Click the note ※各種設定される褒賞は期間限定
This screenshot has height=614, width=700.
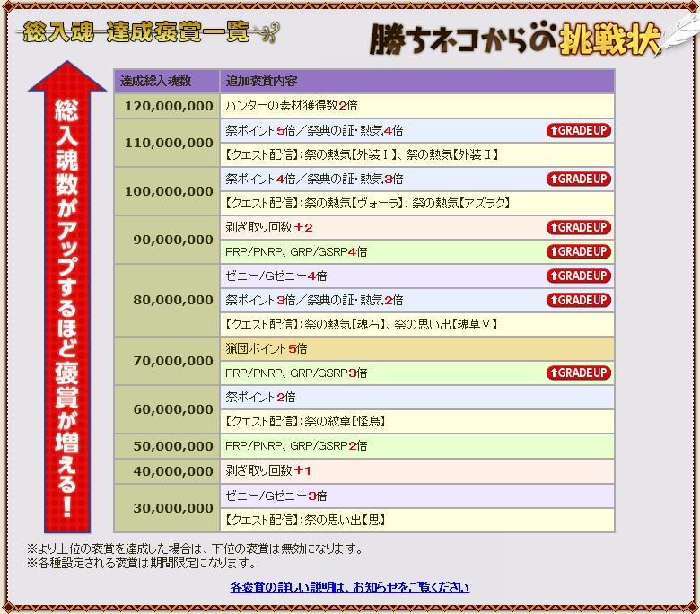pyautogui.click(x=142, y=563)
